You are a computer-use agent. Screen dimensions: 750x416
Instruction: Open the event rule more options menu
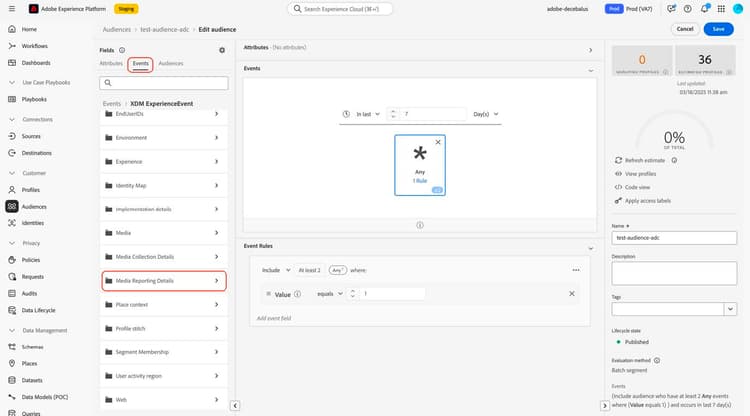coord(576,270)
